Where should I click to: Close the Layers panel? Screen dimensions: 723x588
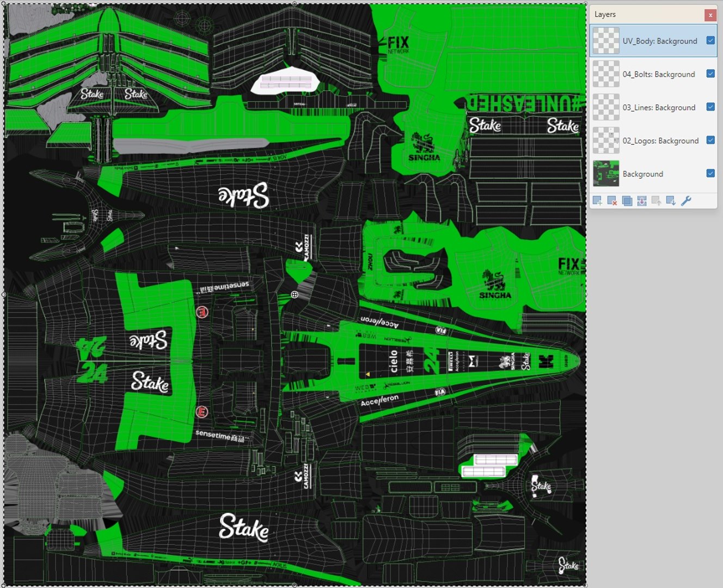point(710,15)
